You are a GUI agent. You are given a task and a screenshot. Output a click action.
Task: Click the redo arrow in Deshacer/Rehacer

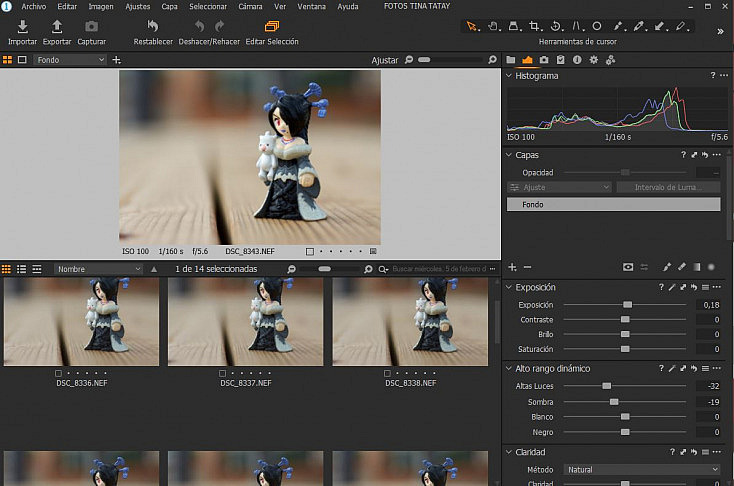point(219,26)
